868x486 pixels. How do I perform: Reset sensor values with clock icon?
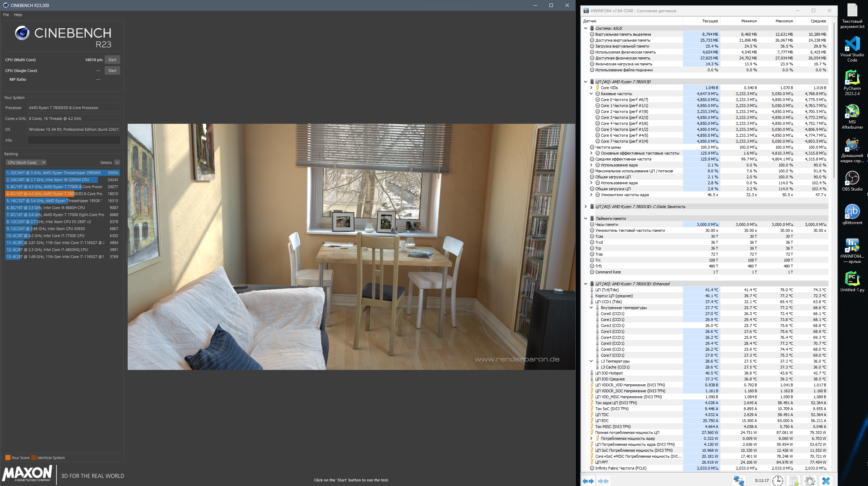(778, 481)
